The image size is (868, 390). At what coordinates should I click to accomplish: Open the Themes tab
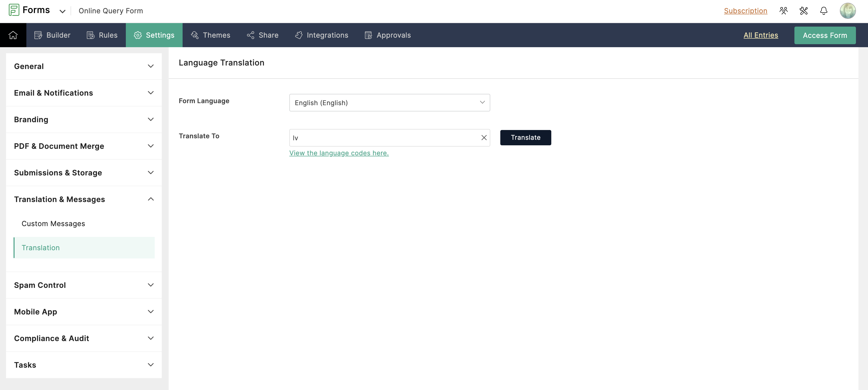211,35
